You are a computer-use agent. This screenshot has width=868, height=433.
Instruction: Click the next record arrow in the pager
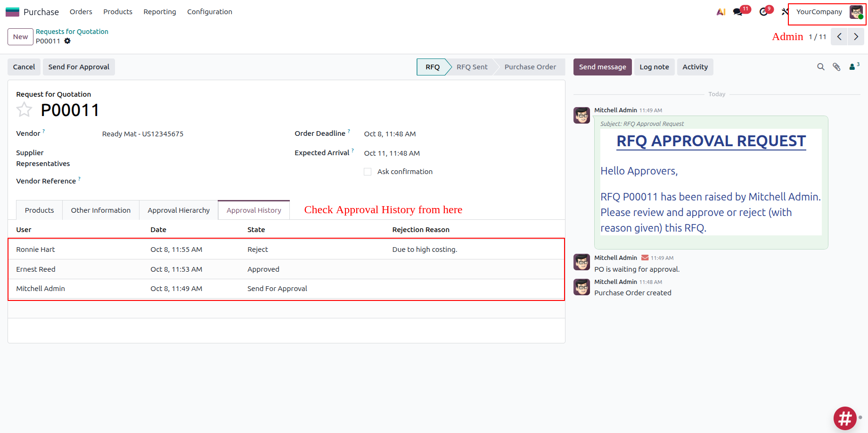click(856, 36)
